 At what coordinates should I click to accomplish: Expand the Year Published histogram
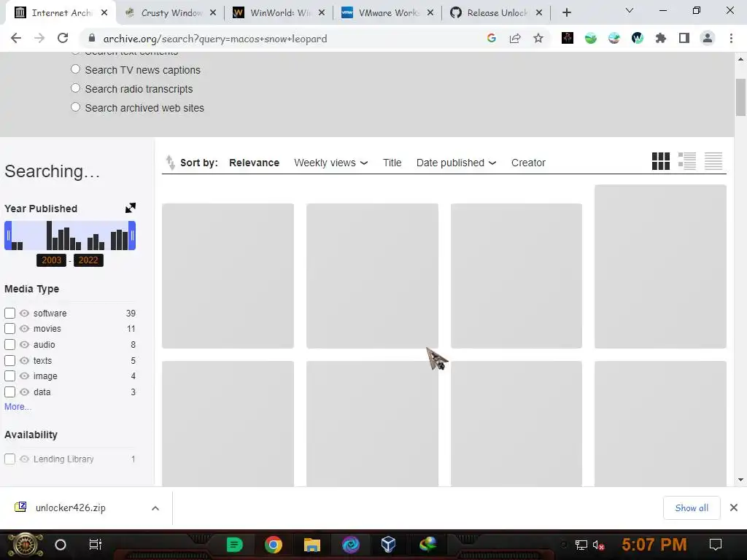coord(130,208)
